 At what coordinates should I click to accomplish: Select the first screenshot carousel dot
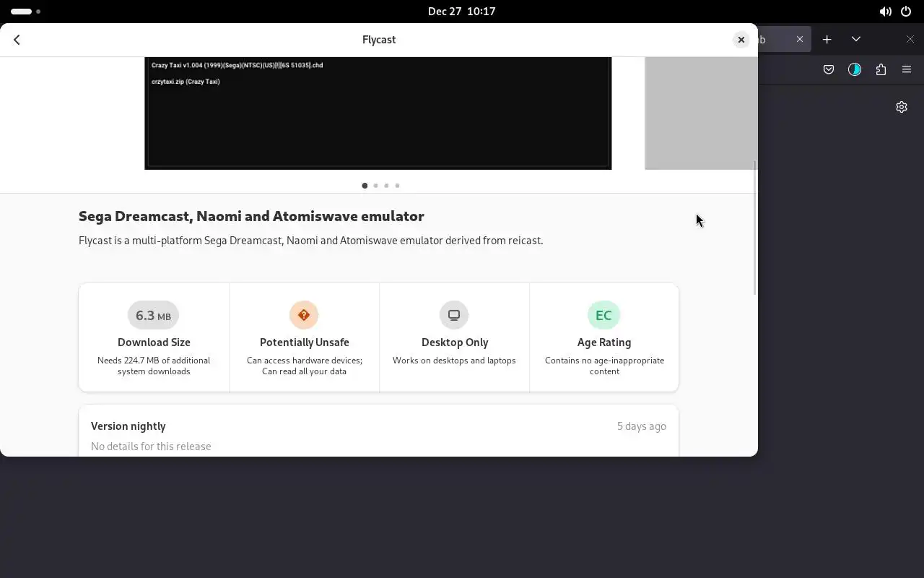pos(365,186)
